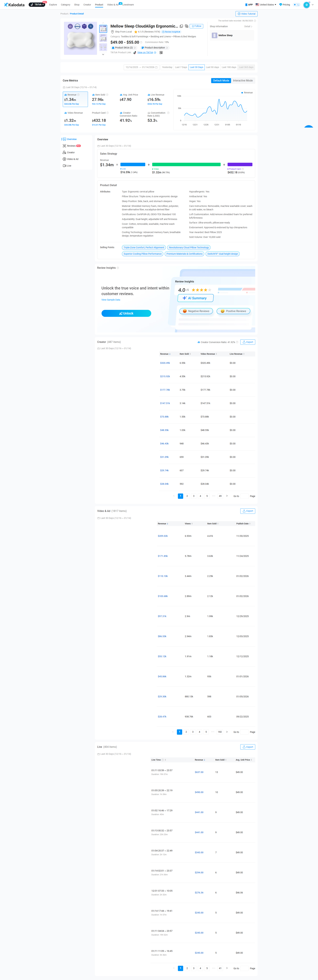318x980 pixels.
Task: Open the Livestream menu
Action: point(128,5)
